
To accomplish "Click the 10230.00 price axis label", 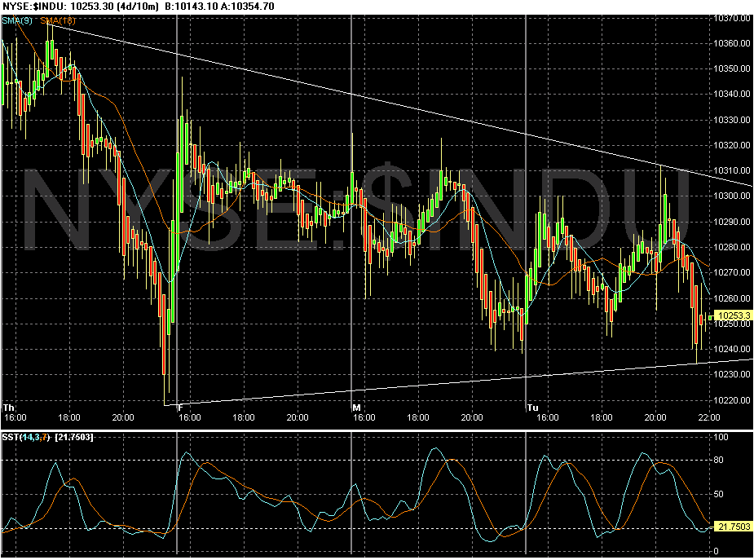I will [731, 374].
